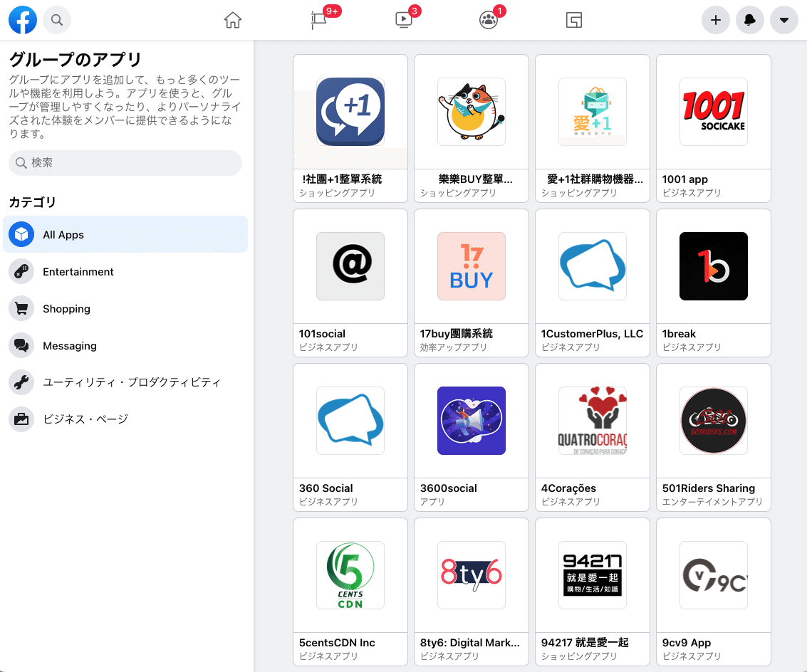The height and width of the screenshot is (672, 807).
Task: Open the 1CustomerPlus speech bubble icon
Action: 593,266
